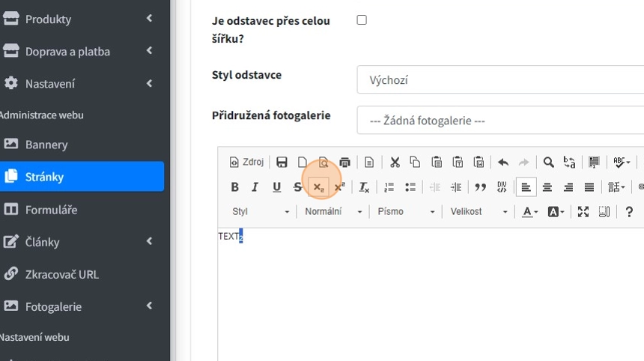Insert a block quote
The image size is (644, 361).
(481, 187)
